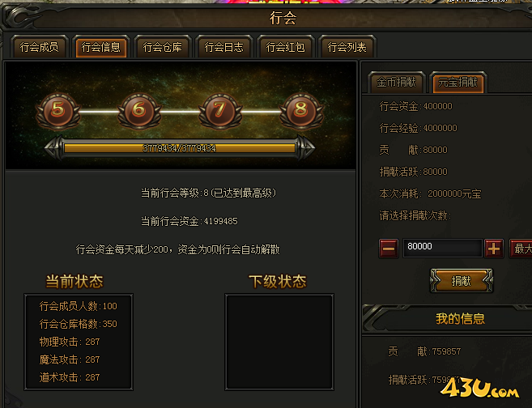Increase donation count with plus button
Image resolution: width=532 pixels, height=408 pixels.
(494, 249)
